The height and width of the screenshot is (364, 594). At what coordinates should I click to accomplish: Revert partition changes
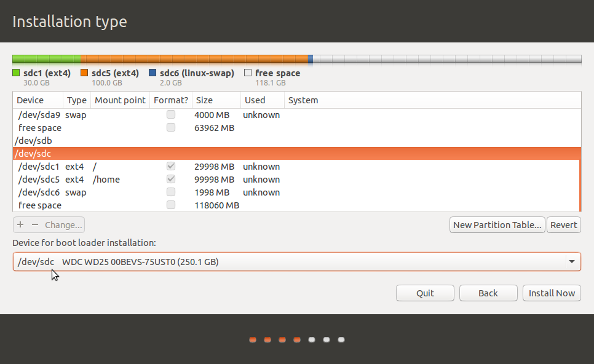[x=563, y=224]
